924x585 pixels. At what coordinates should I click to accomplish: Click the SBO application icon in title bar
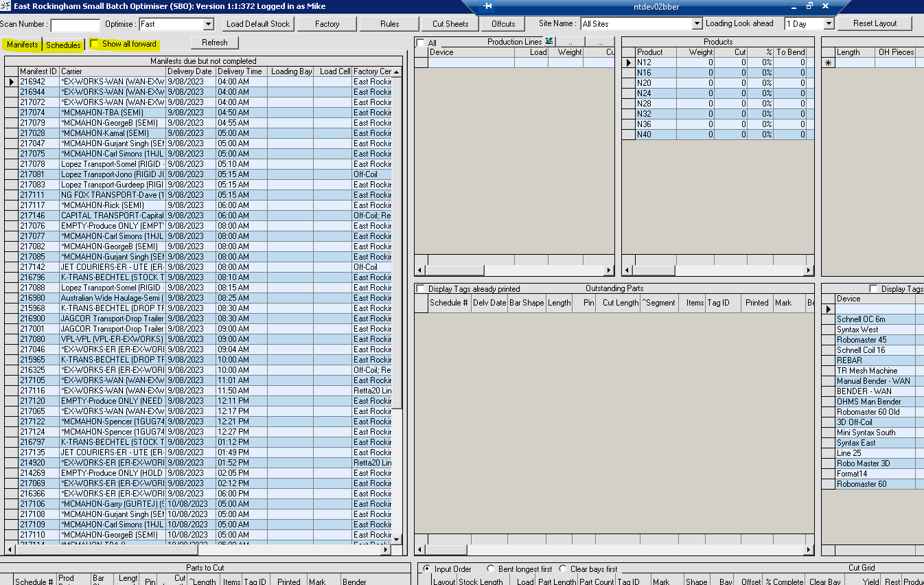(x=6, y=6)
